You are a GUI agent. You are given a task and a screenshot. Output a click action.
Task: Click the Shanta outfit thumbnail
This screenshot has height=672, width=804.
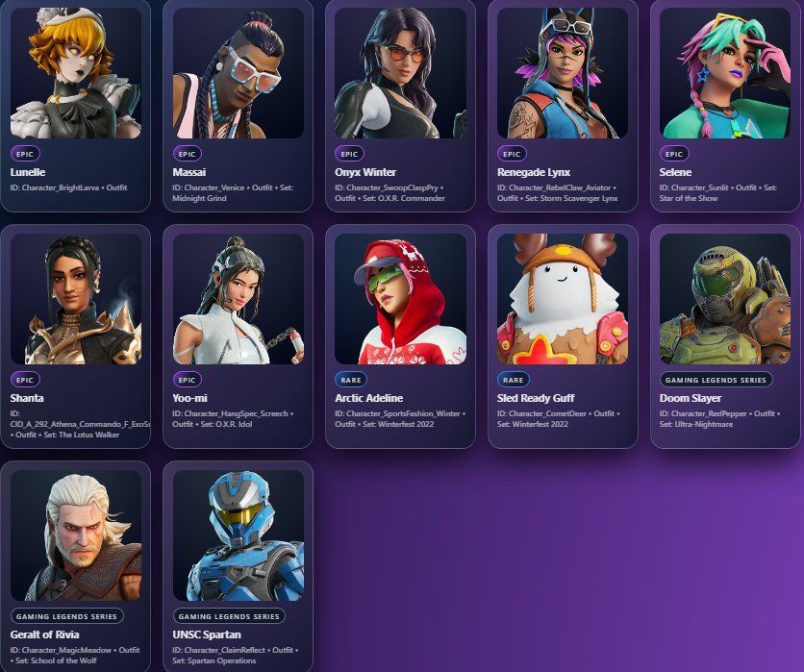[76, 299]
